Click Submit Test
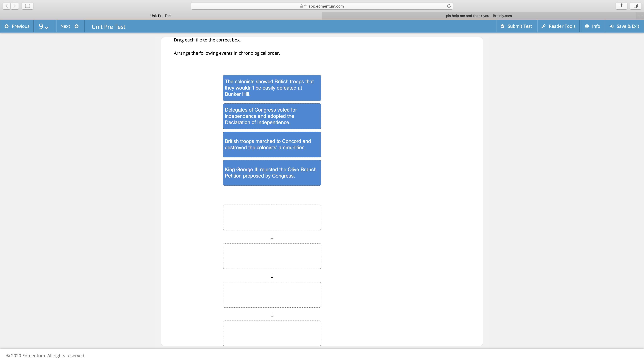 click(516, 26)
